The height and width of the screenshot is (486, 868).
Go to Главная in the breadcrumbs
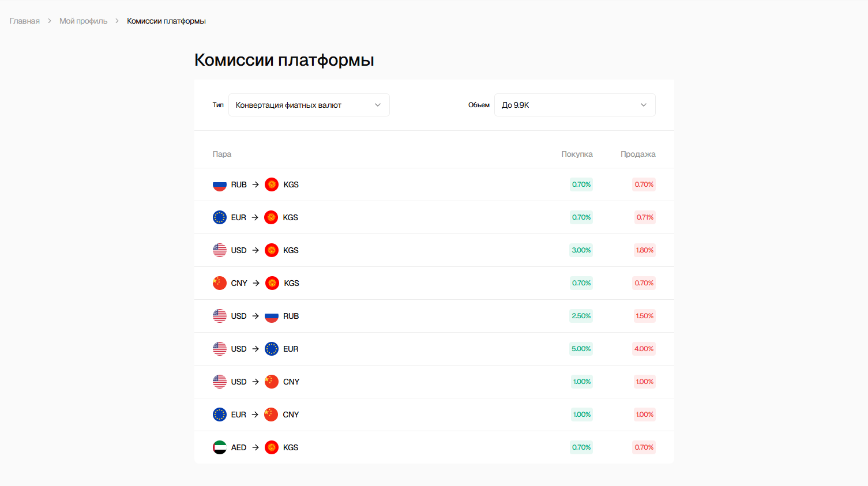click(25, 21)
